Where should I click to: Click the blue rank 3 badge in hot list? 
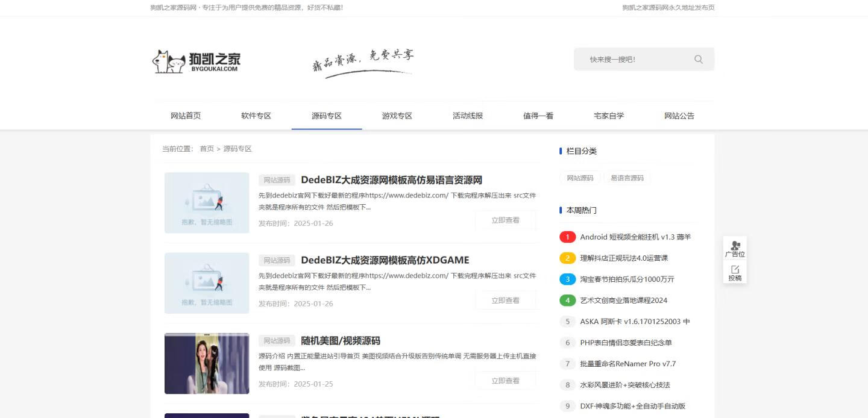(567, 279)
